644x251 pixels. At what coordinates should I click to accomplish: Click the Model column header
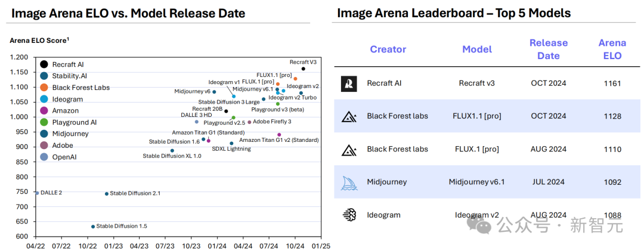(477, 49)
